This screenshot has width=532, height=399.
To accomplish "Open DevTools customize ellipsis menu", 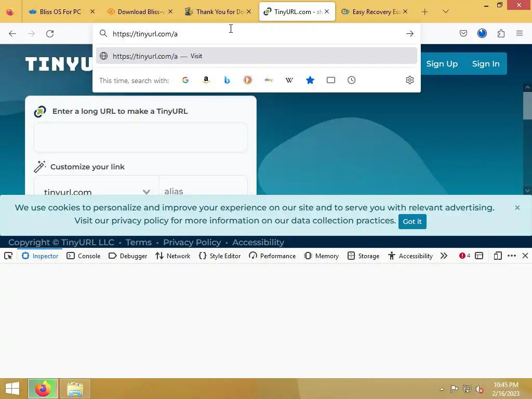I will [512, 256].
